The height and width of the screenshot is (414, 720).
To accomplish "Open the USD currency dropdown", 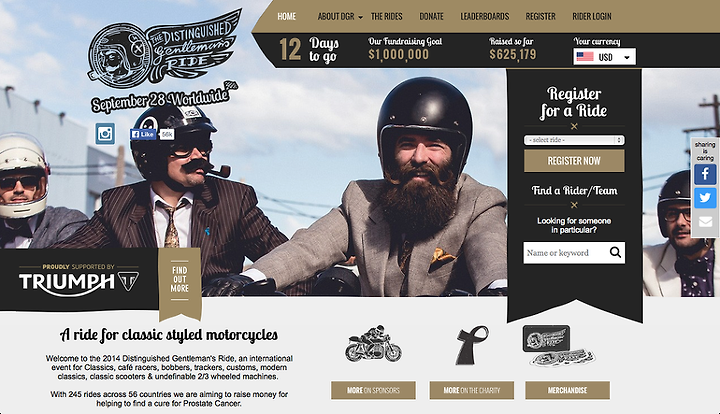I will (604, 57).
